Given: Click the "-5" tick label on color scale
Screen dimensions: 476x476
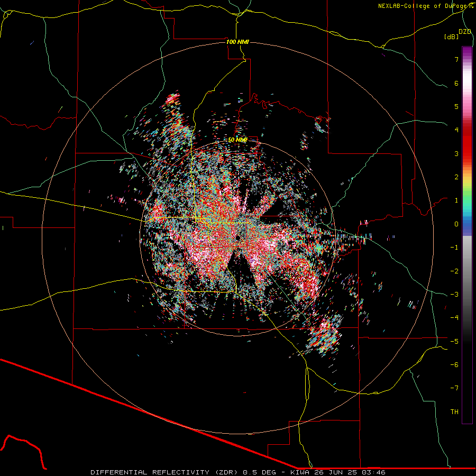Looking at the screenshot, I should [454, 341].
